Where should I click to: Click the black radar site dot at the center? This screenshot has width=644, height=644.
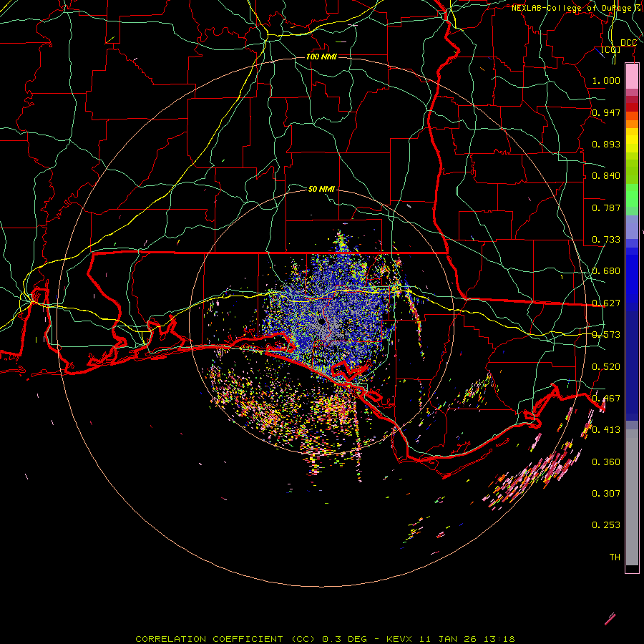coord(321,321)
